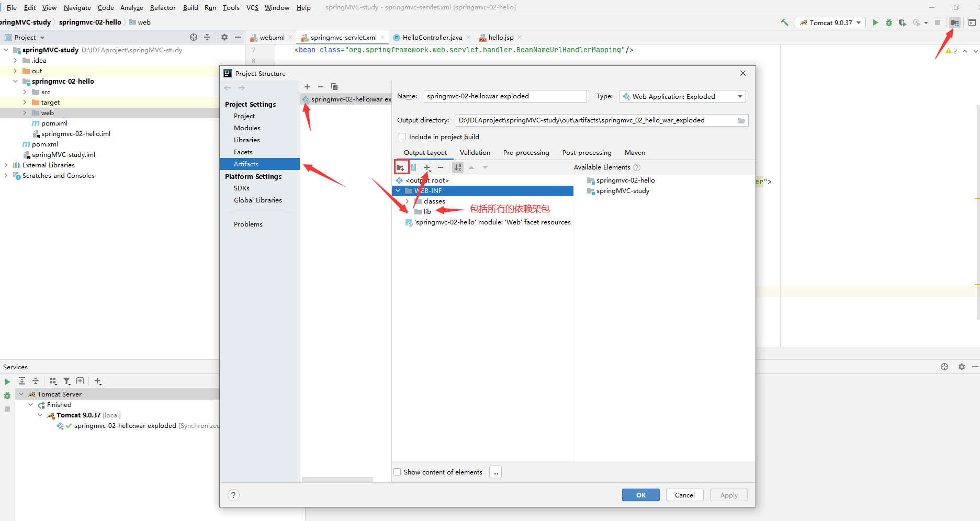Enable Show content of elements checkbox

[397, 472]
